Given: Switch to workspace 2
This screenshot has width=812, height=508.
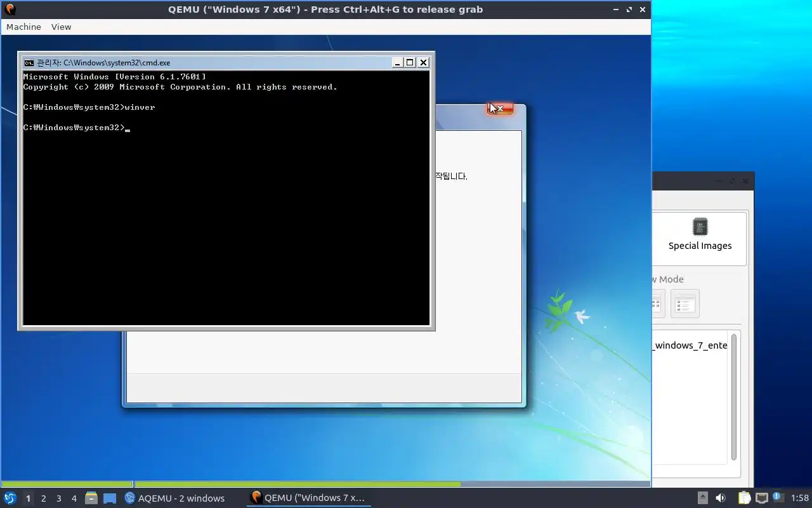Looking at the screenshot, I should click(x=43, y=498).
